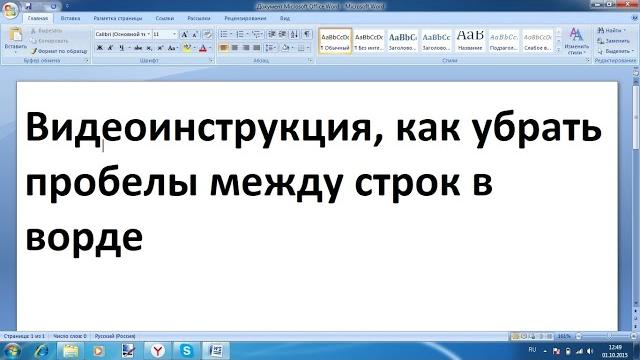Viewport: 640px width, 360px height.
Task: Click the Increase Indent icon
Action: (282, 34)
